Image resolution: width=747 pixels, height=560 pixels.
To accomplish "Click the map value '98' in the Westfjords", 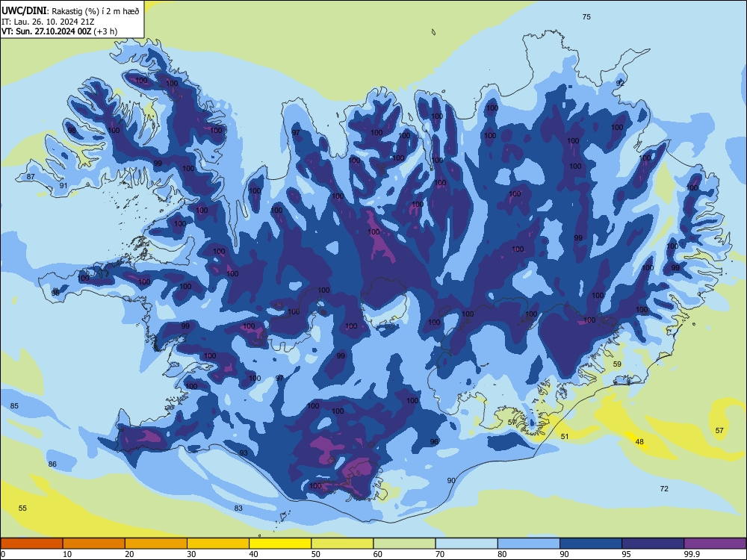I will click(x=72, y=131).
